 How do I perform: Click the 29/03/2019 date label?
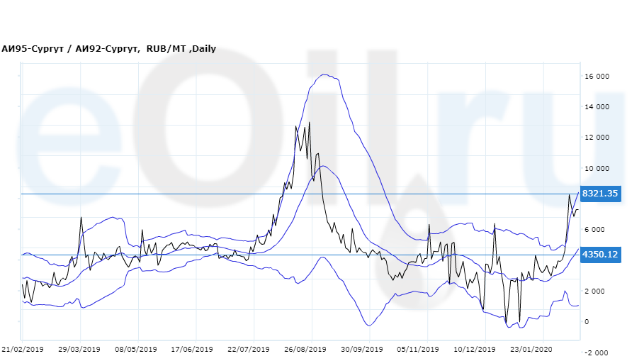(x=79, y=350)
